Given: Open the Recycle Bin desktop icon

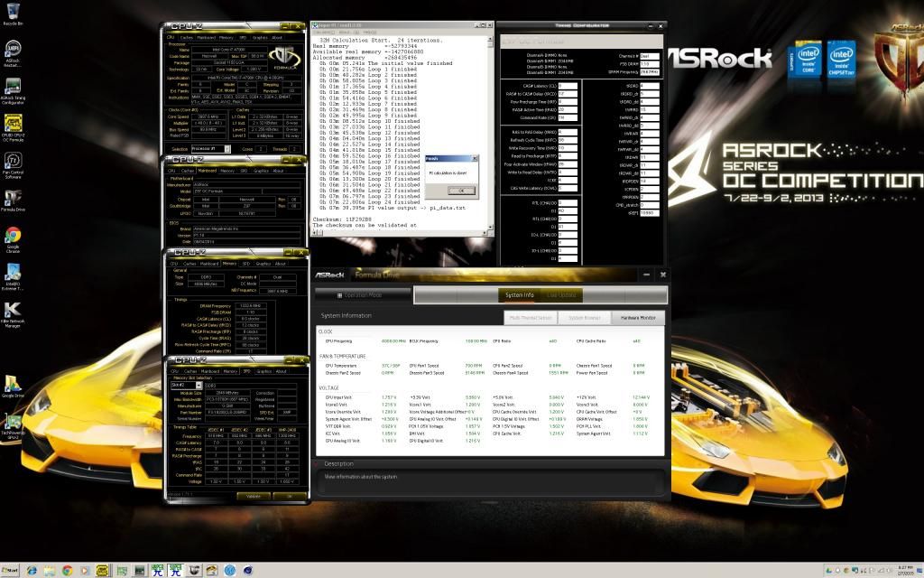Looking at the screenshot, I should pos(13,14).
